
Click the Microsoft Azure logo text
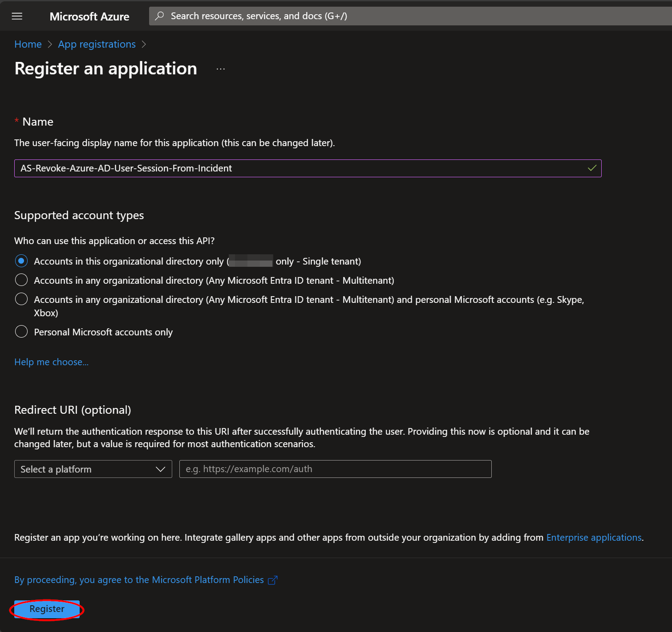pos(89,16)
